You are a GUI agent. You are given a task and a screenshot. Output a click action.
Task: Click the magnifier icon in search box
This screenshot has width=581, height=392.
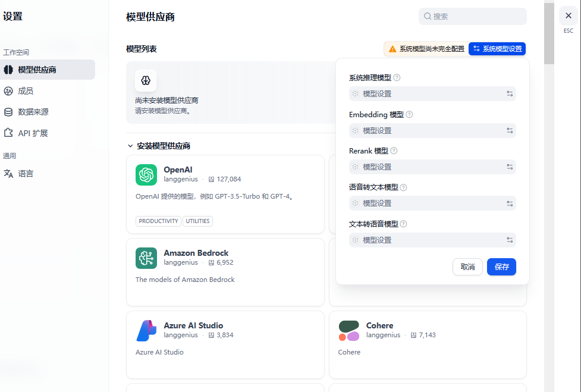tap(428, 16)
